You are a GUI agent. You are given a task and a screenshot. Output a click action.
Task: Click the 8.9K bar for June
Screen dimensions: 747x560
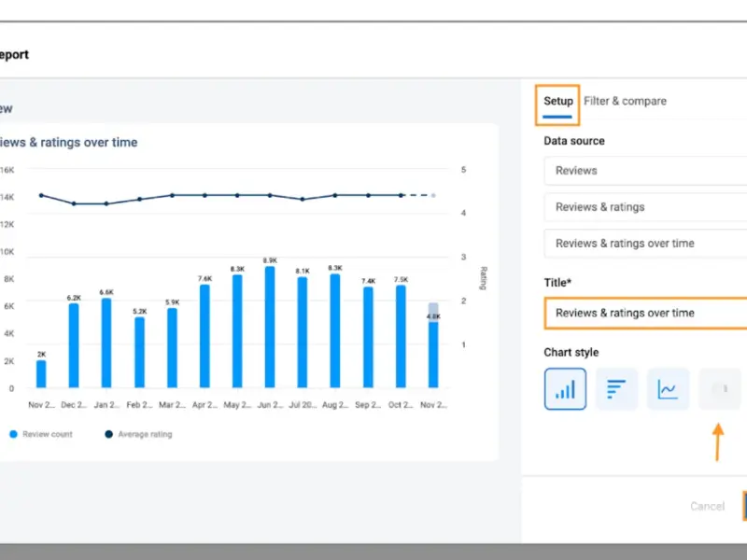click(x=270, y=327)
